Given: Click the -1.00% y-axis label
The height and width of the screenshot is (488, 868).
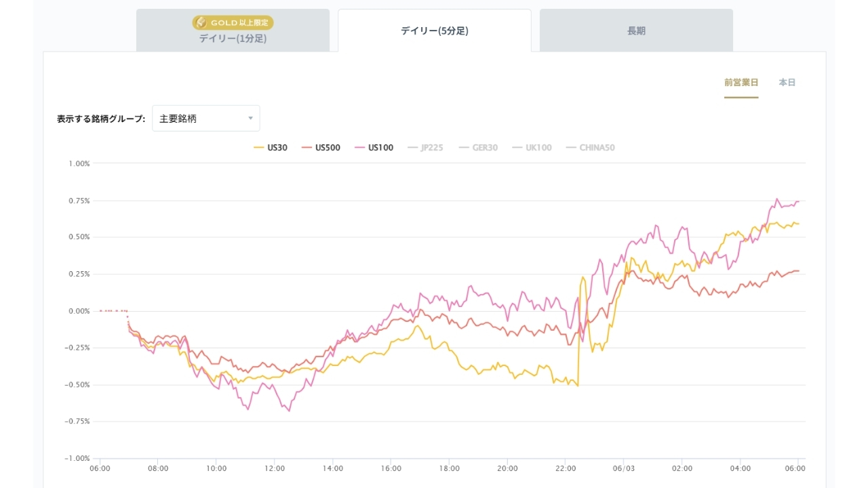Looking at the screenshot, I should tap(78, 458).
